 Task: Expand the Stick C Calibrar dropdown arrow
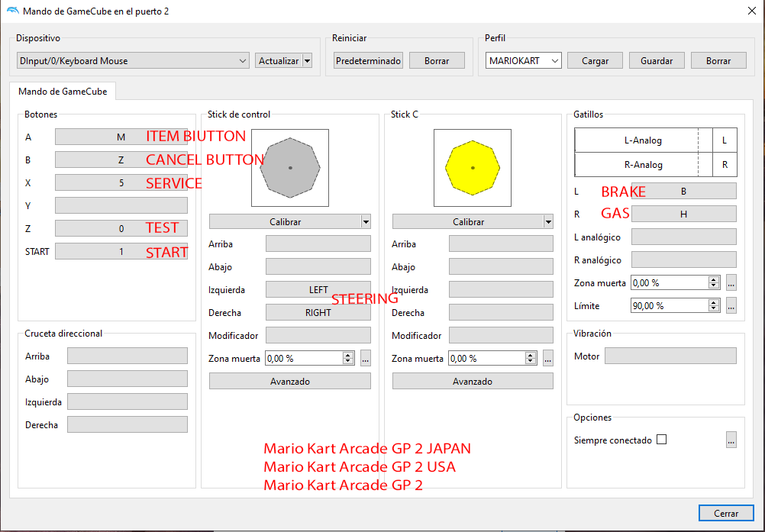click(548, 222)
